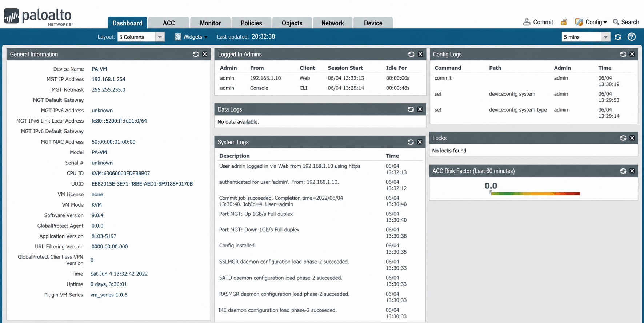
Task: Click the 'Config installed' system log entry
Action: (x=237, y=246)
